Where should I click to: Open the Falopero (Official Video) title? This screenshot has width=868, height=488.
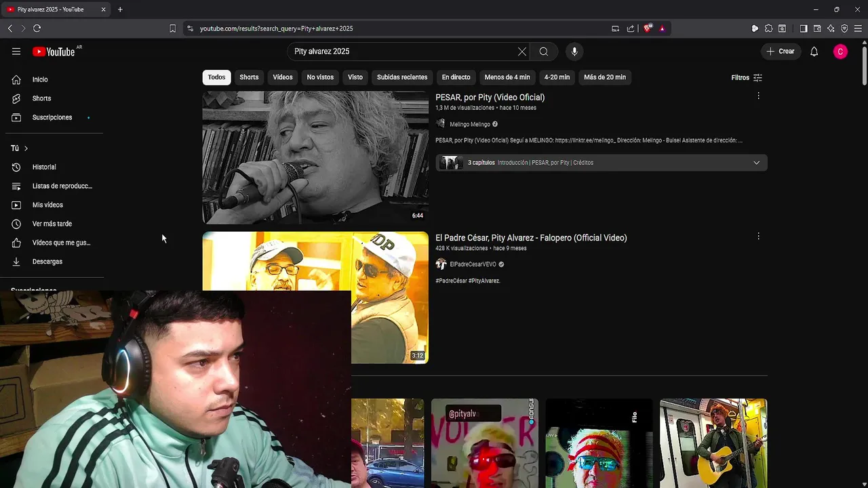[531, 238]
